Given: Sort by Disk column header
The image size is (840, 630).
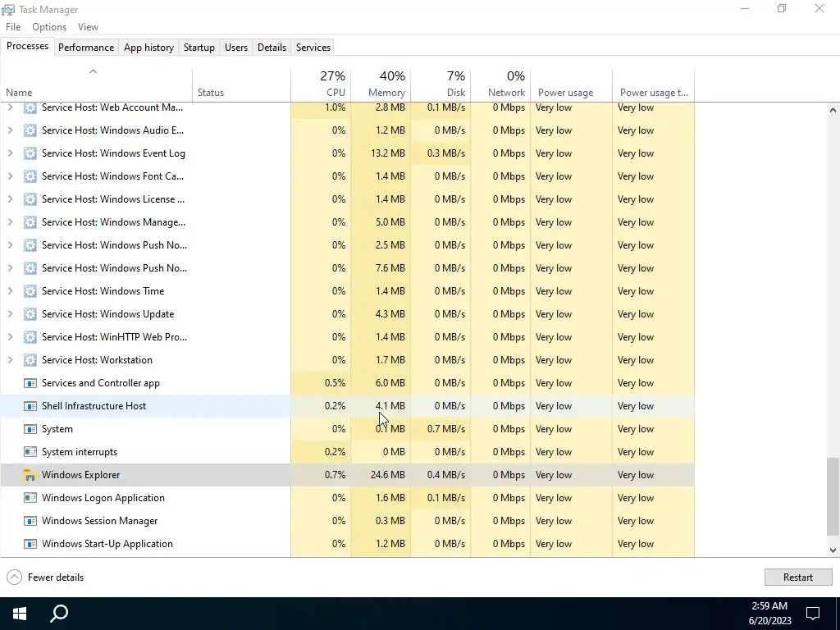Looking at the screenshot, I should [441, 84].
